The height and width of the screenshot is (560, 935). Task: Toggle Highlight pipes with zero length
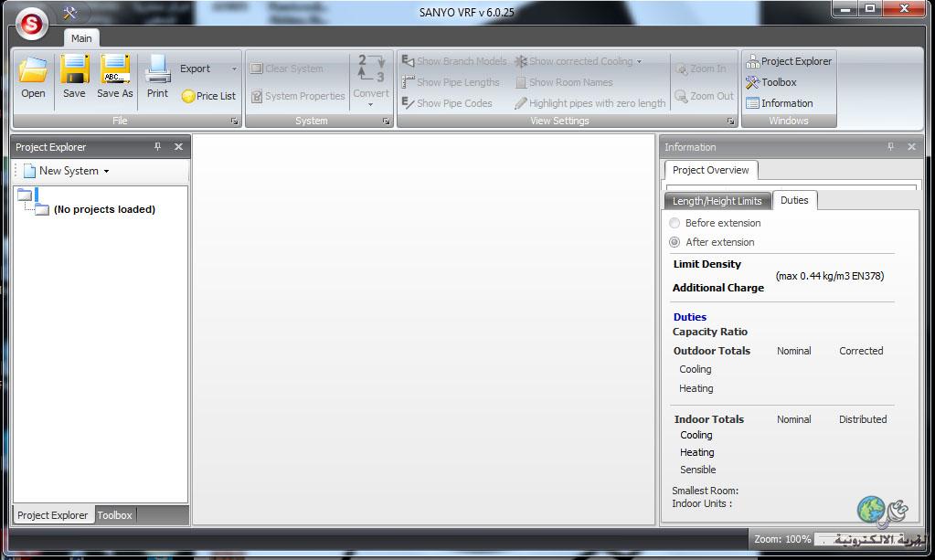tap(590, 103)
